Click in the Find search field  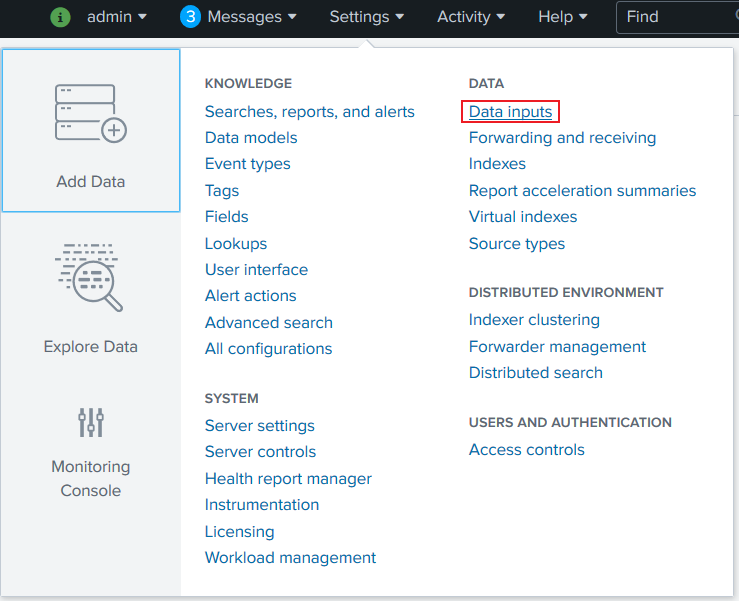[x=680, y=17]
